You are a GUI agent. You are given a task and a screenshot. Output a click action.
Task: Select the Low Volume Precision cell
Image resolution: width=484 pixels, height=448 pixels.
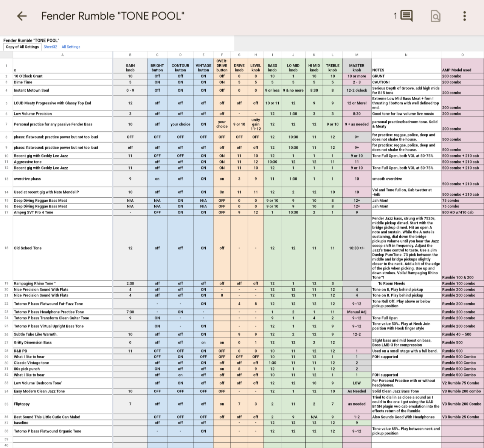[x=62, y=114]
